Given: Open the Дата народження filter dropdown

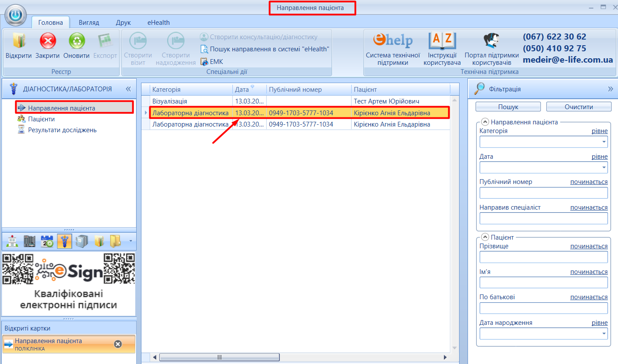Looking at the screenshot, I should click(x=604, y=334).
